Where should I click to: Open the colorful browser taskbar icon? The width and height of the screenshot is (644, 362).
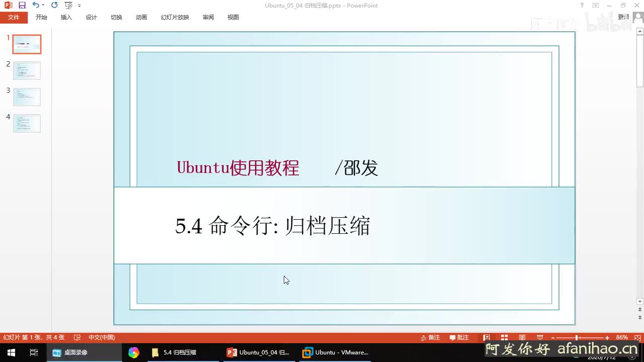point(133,352)
